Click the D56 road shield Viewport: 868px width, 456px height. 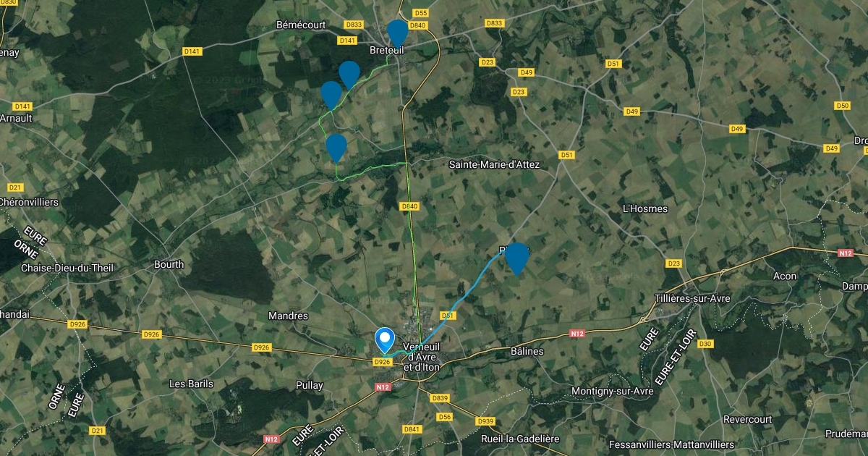pyautogui.click(x=445, y=416)
